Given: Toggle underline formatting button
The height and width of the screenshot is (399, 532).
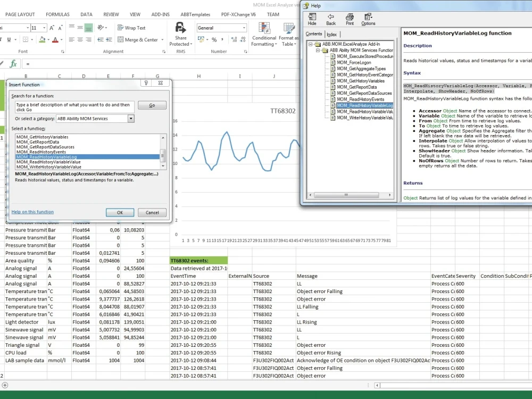Looking at the screenshot, I should pos(9,40).
